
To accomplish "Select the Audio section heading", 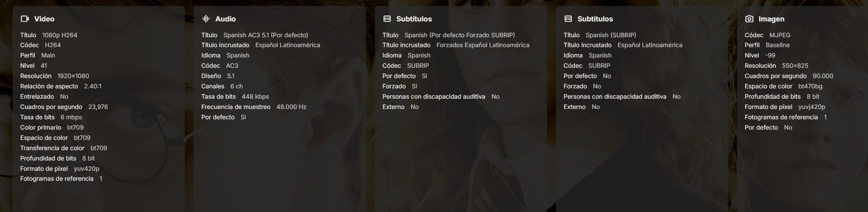I will [x=225, y=19].
